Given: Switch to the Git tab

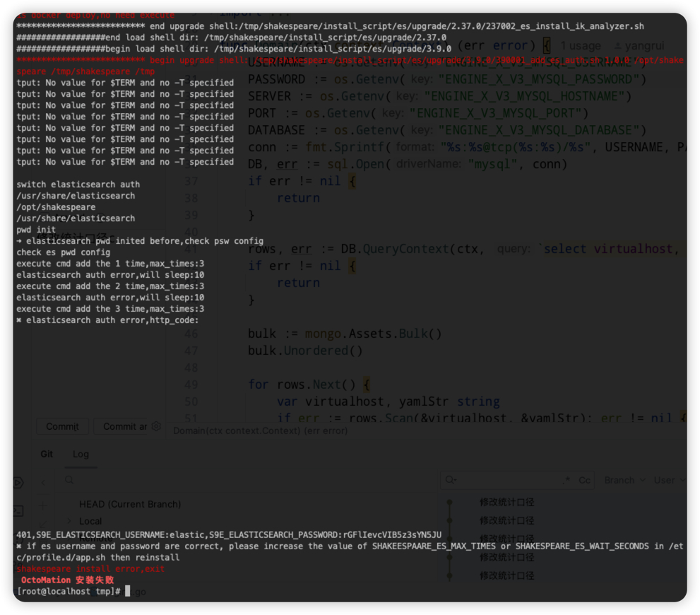Looking at the screenshot, I should click(x=47, y=454).
